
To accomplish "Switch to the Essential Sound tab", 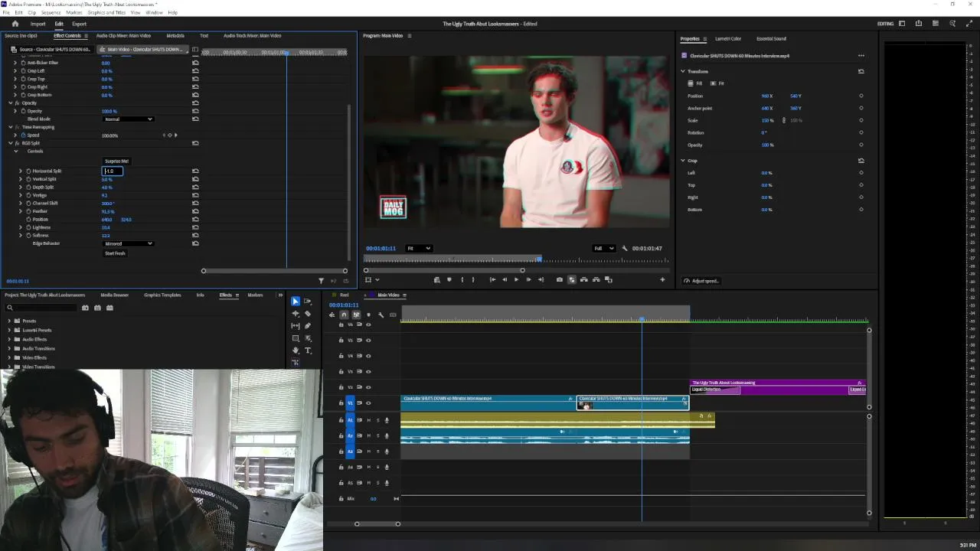I will tap(771, 39).
